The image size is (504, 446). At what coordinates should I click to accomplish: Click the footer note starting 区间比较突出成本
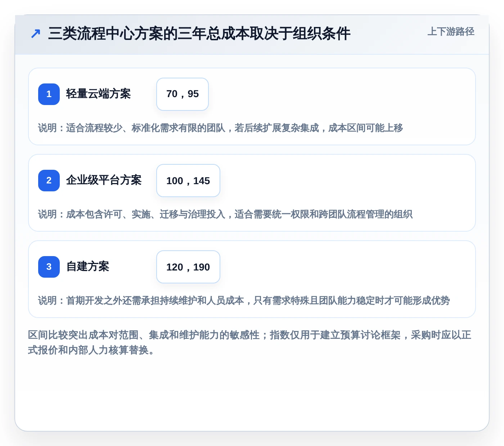coord(249,342)
